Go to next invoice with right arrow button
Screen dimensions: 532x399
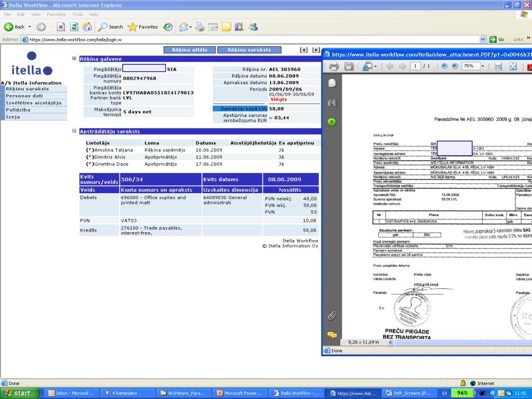pyautogui.click(x=316, y=50)
